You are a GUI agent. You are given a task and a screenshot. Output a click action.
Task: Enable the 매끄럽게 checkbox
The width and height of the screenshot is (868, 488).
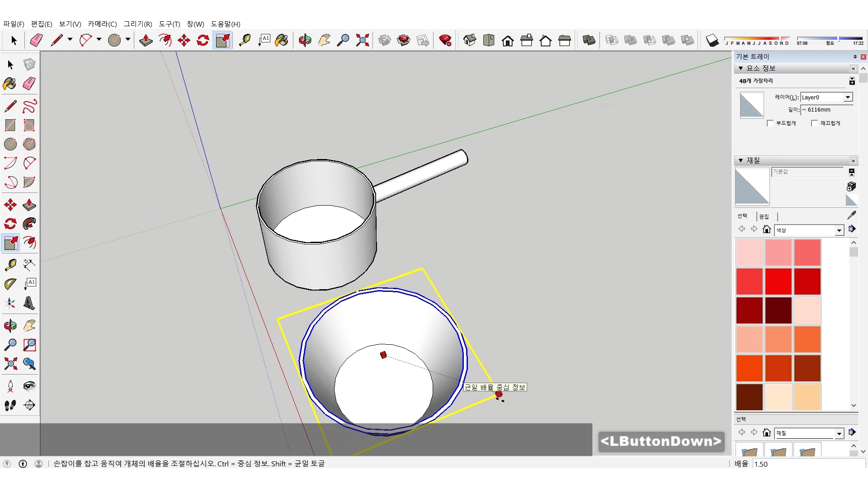point(815,123)
